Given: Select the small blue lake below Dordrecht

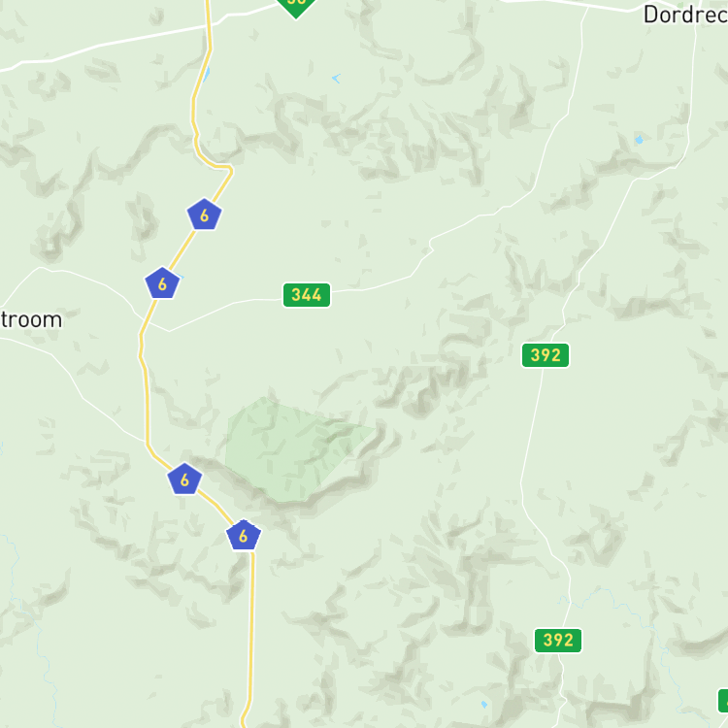Looking at the screenshot, I should pyautogui.click(x=640, y=140).
